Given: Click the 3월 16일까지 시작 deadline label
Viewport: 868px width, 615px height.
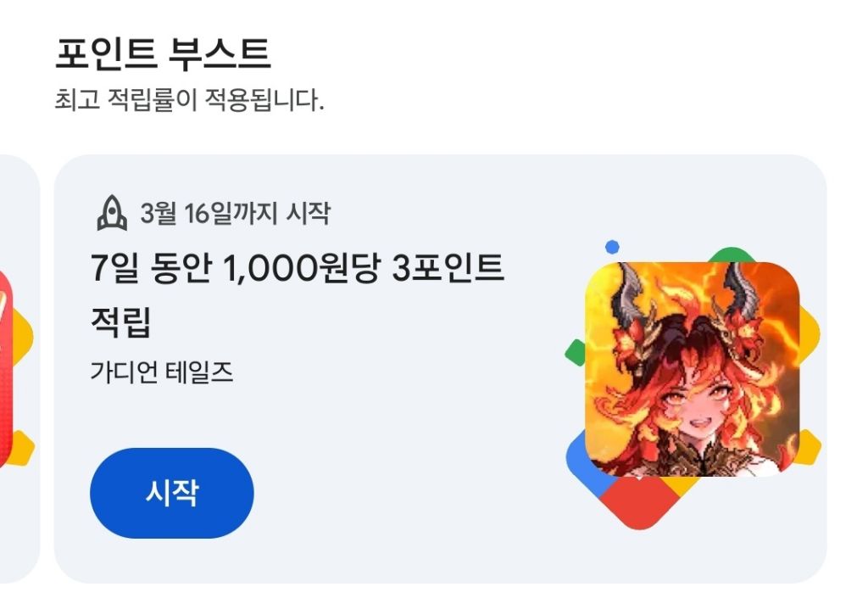Looking at the screenshot, I should 236,213.
